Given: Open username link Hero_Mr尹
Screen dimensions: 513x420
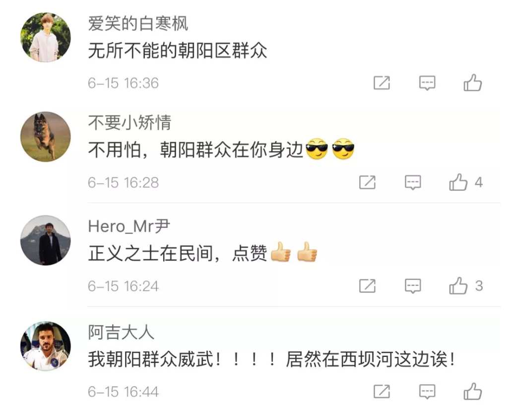Looking at the screenshot, I should pyautogui.click(x=129, y=226).
